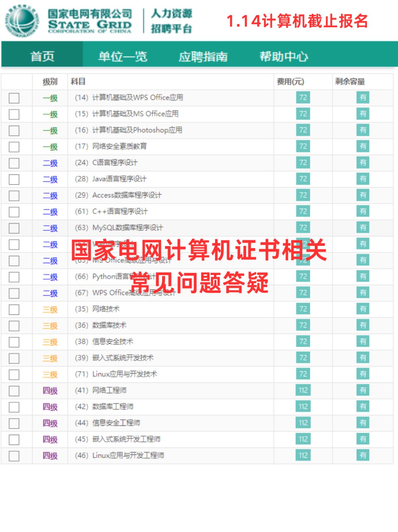Click subject (17) 网络安全素质教育

pos(111,146)
